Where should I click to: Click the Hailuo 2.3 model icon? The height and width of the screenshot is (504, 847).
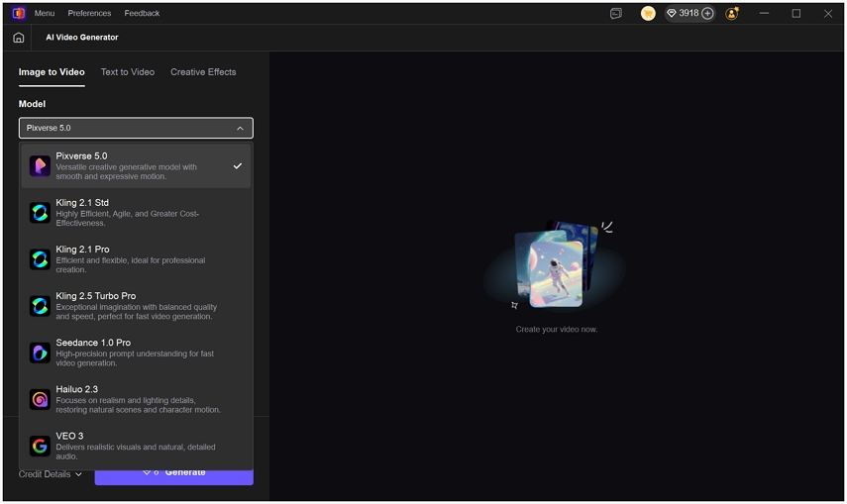click(x=40, y=399)
